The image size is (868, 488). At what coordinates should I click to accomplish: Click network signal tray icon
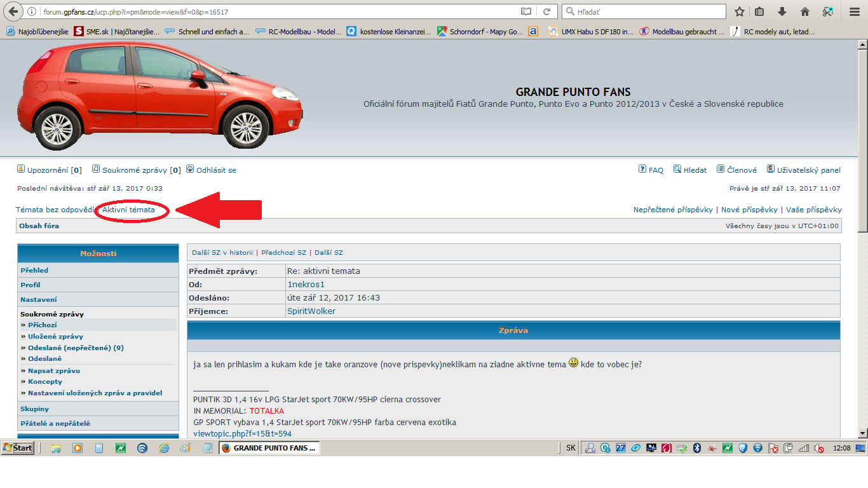coord(803,448)
